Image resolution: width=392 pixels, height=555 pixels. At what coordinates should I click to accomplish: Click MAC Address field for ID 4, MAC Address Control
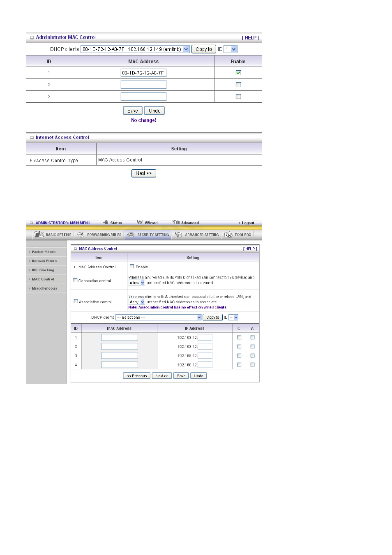coord(120,365)
